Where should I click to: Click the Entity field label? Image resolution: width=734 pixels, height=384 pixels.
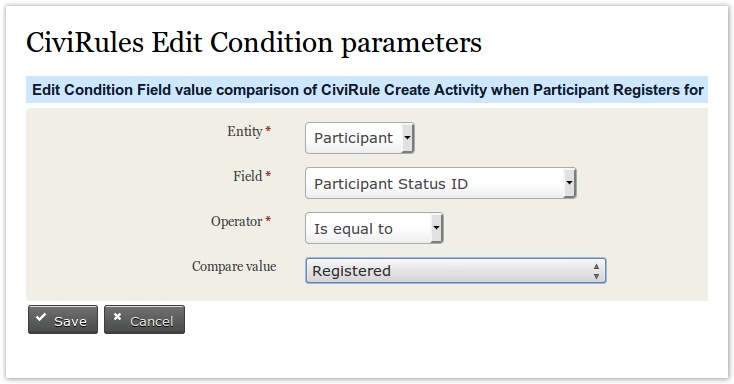point(244,131)
